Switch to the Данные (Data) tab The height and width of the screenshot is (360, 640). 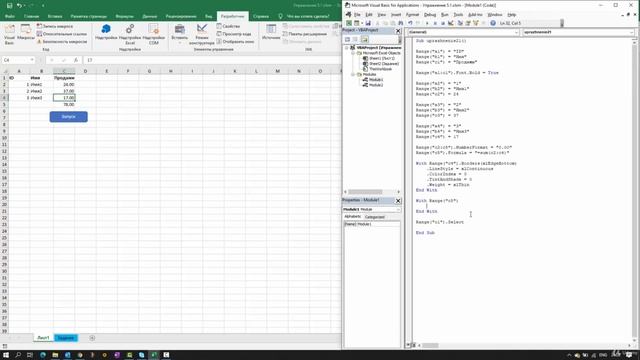[150, 16]
